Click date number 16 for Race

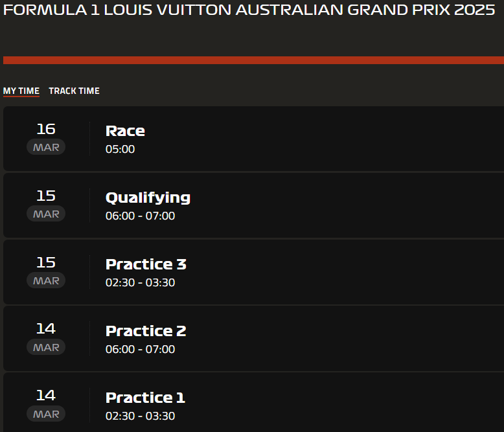point(46,130)
